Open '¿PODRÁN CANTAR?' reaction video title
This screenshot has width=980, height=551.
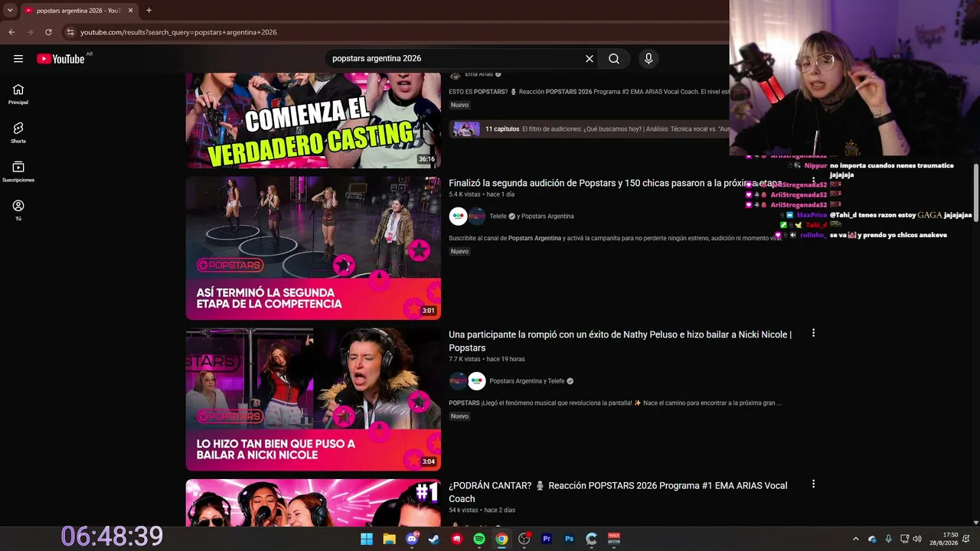[x=618, y=492]
